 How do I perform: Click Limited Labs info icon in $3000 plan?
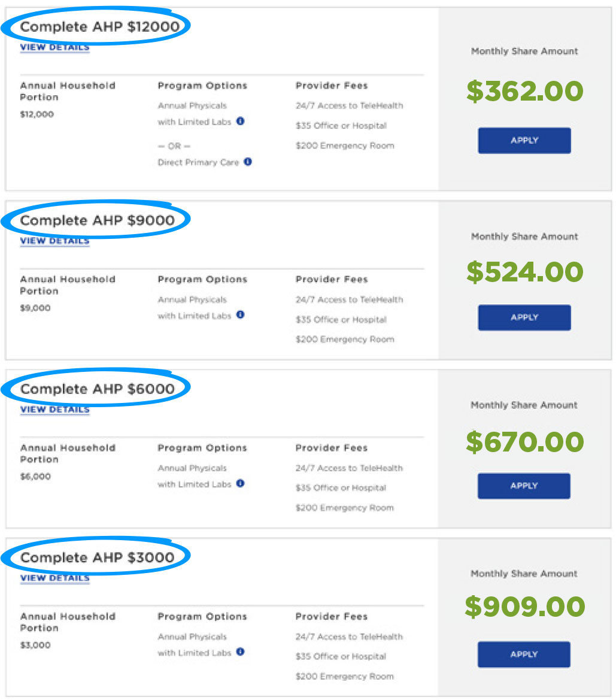[240, 652]
